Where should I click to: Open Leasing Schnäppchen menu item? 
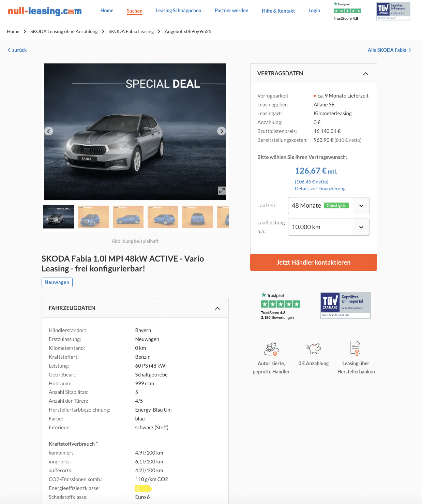click(179, 11)
